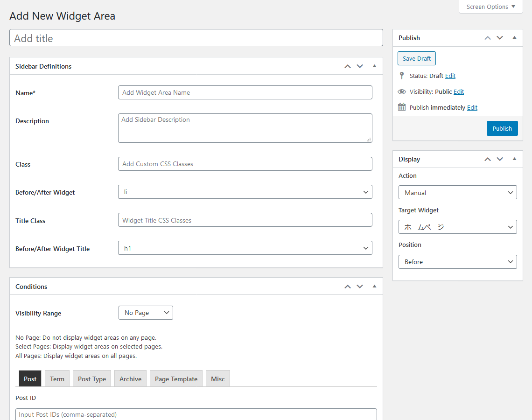The height and width of the screenshot is (420, 532).
Task: Toggle the Publish box triangle
Action: (x=514, y=38)
